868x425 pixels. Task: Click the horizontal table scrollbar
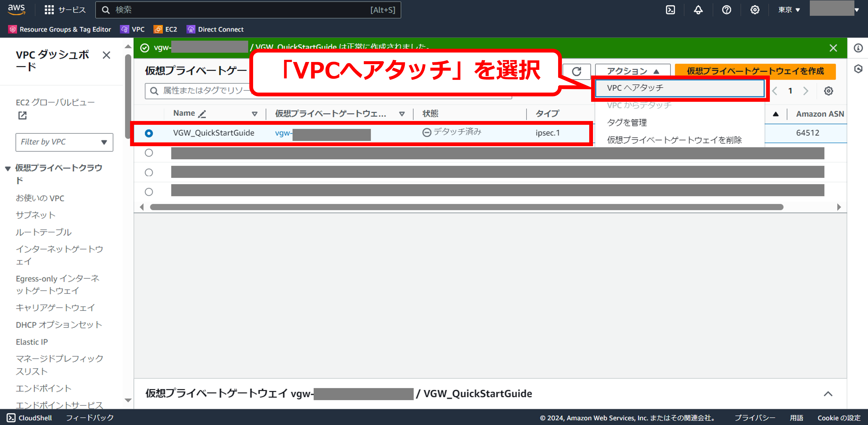(x=466, y=207)
